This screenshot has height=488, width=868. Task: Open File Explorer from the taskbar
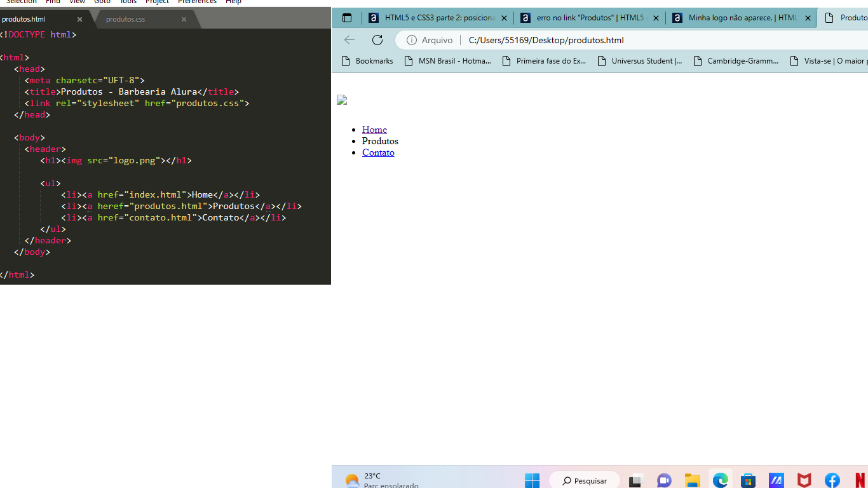tap(692, 480)
